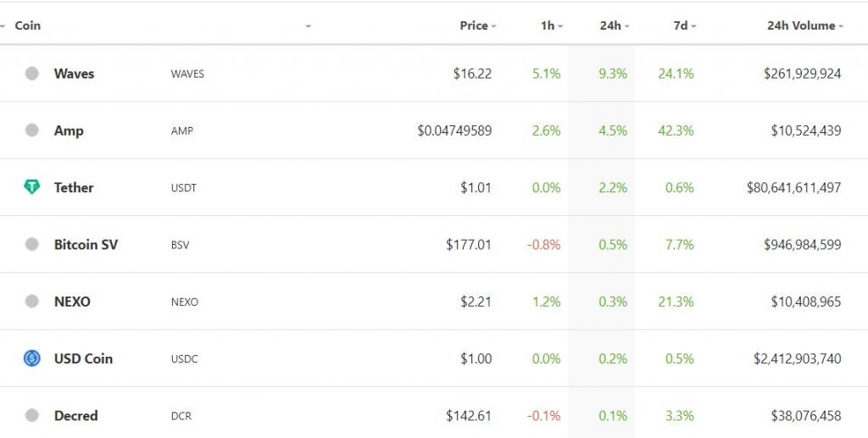The width and height of the screenshot is (868, 438).
Task: Click the Decred placeholder coin icon
Action: click(x=32, y=415)
